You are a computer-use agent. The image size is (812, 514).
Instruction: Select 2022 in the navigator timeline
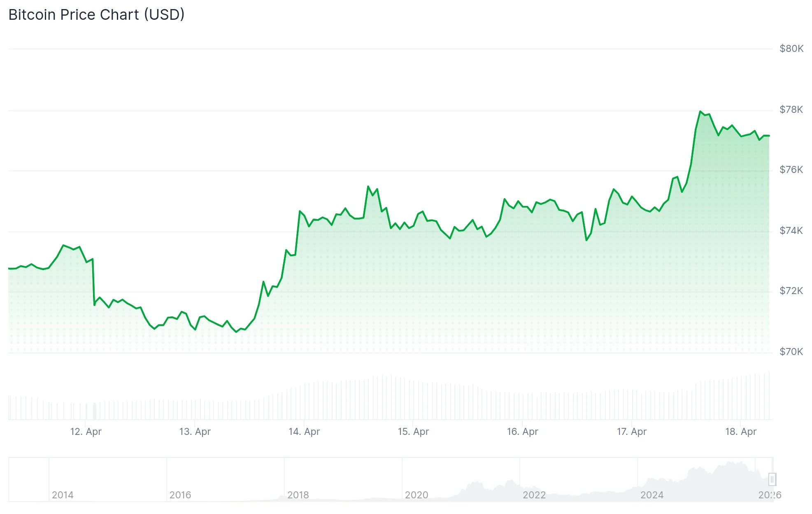pyautogui.click(x=534, y=495)
